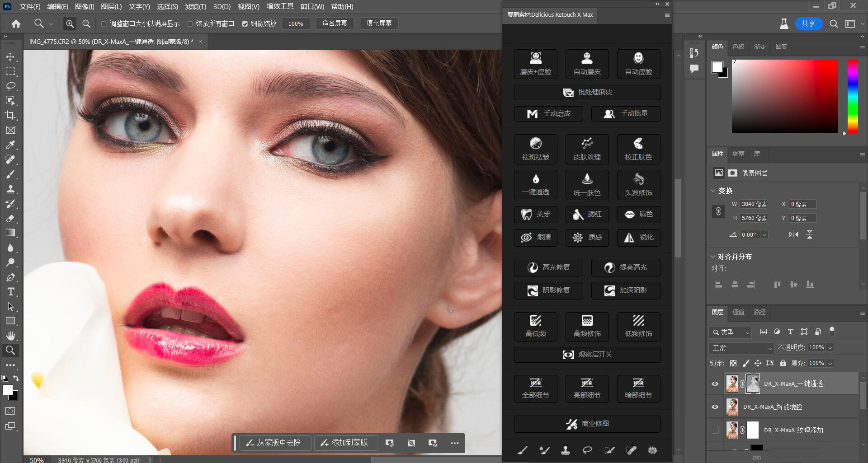Apply the 唇色 lip color tool
Screen dimensions: 868x463
point(638,214)
